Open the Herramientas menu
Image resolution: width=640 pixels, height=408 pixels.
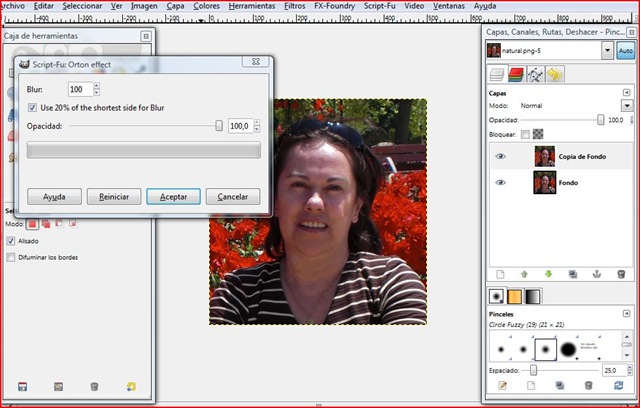252,6
